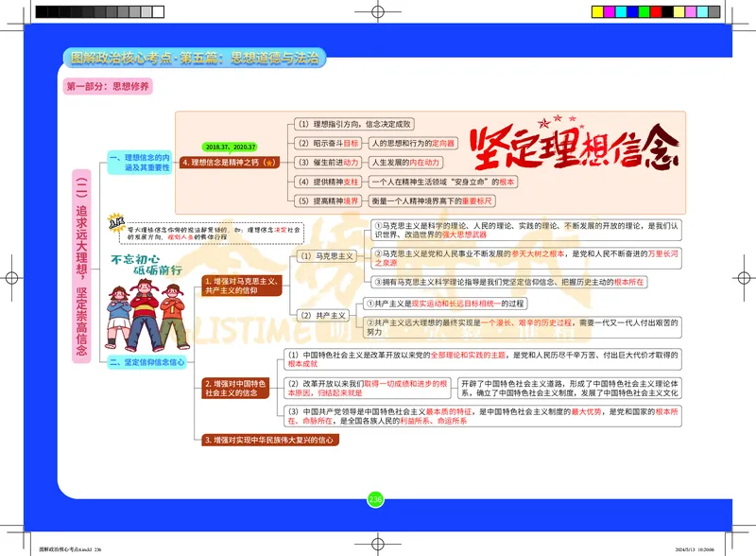Click the red star icon beside 理想信念是精神之钙
The image size is (756, 556).
point(270,163)
